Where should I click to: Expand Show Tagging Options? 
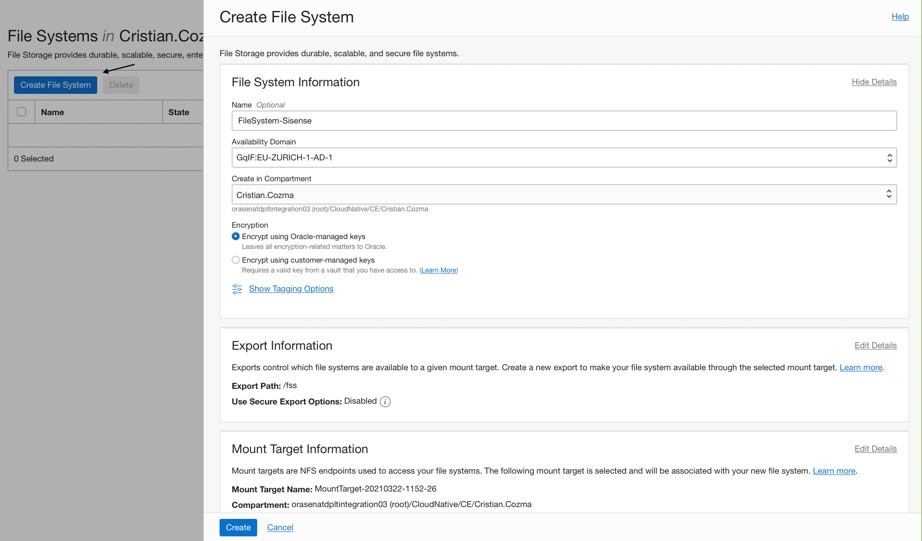[x=291, y=289]
